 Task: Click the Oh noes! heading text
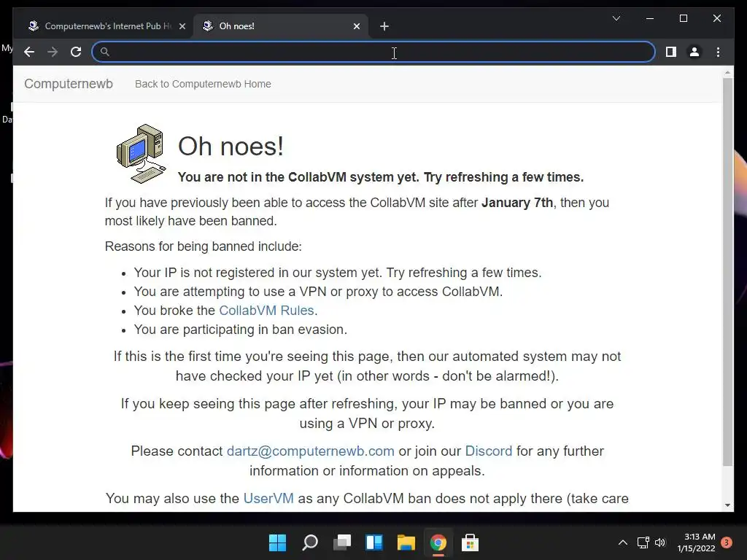231,146
